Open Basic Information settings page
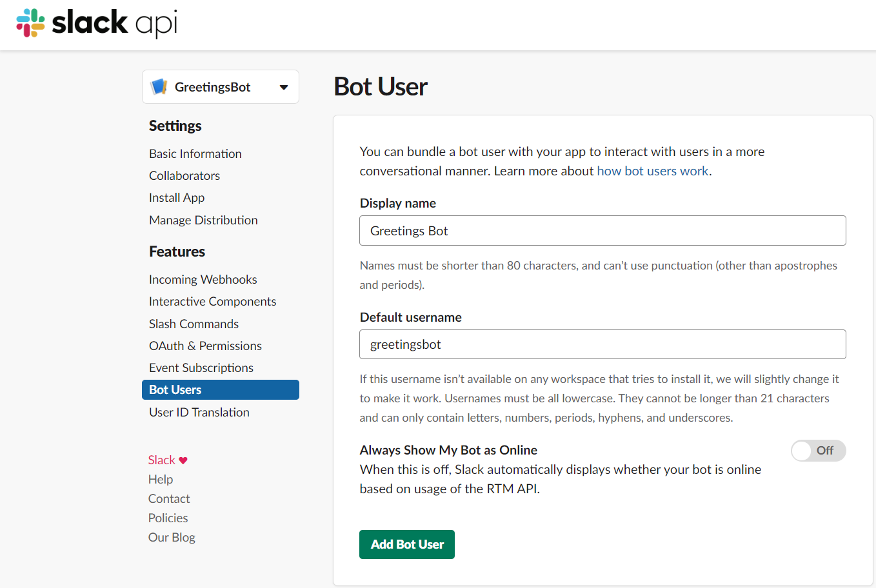This screenshot has height=588, width=876. click(x=195, y=153)
